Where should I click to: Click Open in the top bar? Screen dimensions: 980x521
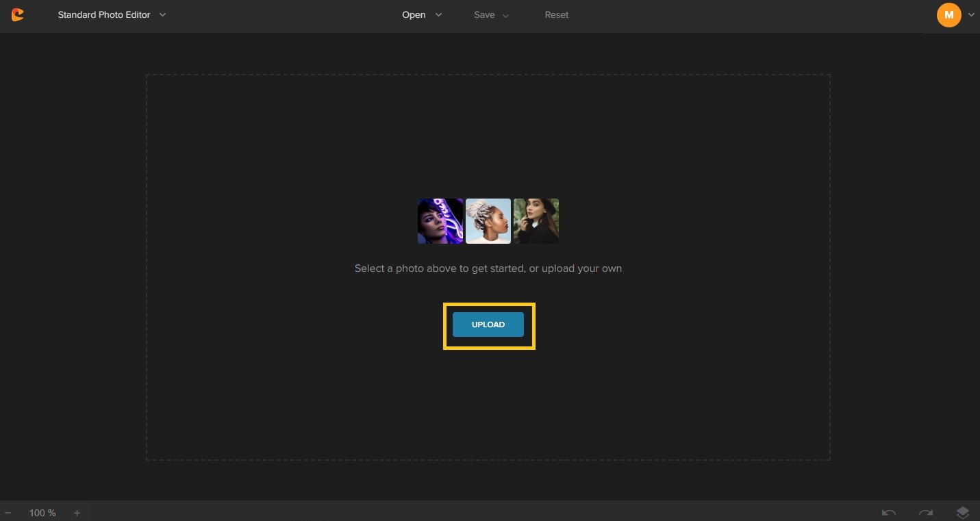[414, 14]
